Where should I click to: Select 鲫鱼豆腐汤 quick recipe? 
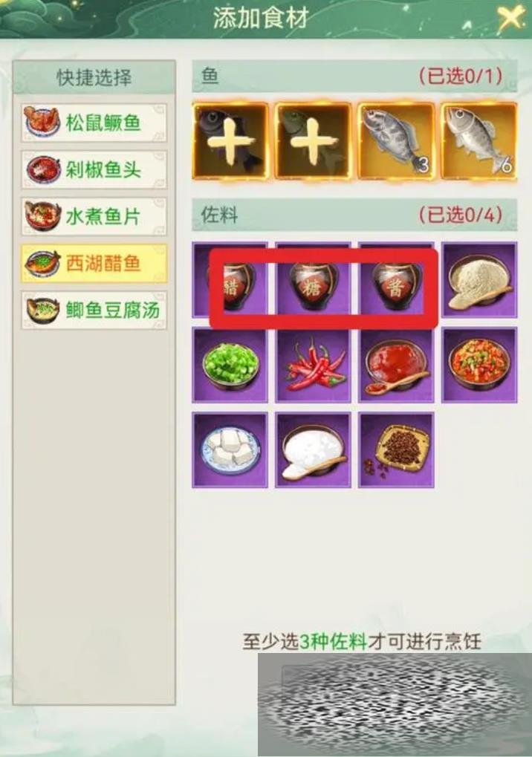94,310
